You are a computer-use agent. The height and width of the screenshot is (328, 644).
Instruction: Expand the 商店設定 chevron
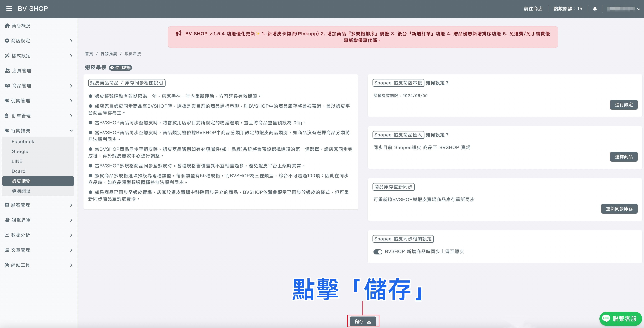coord(71,41)
